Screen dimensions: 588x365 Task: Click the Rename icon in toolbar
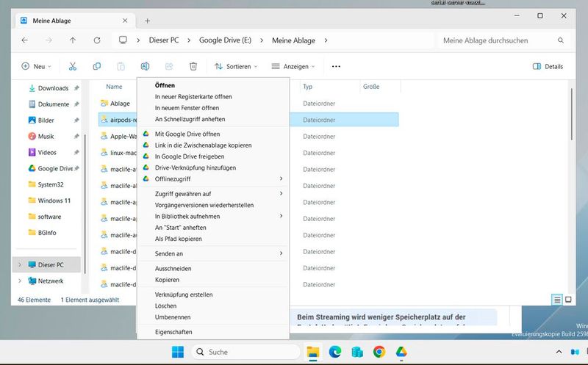click(145, 66)
